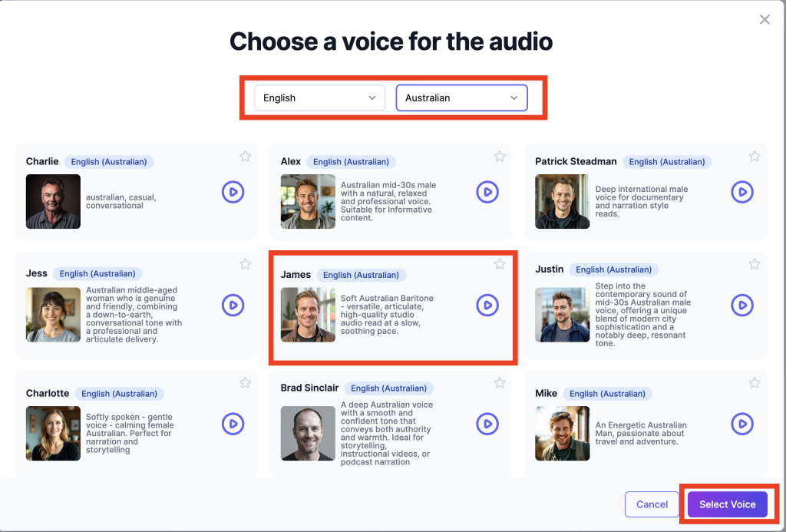The height and width of the screenshot is (532, 786).
Task: Cancel the voice selection dialog
Action: pyautogui.click(x=652, y=504)
